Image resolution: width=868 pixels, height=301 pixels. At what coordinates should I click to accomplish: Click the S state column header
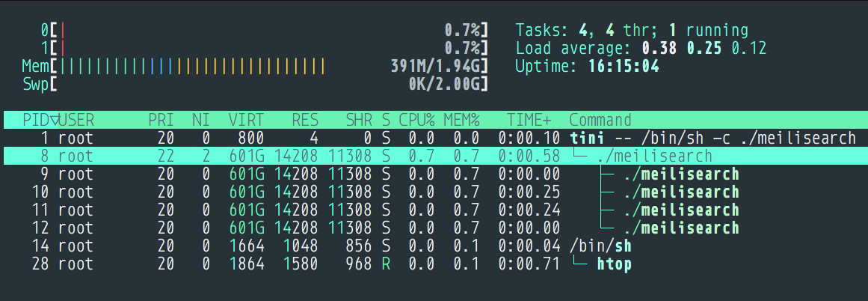[386, 120]
